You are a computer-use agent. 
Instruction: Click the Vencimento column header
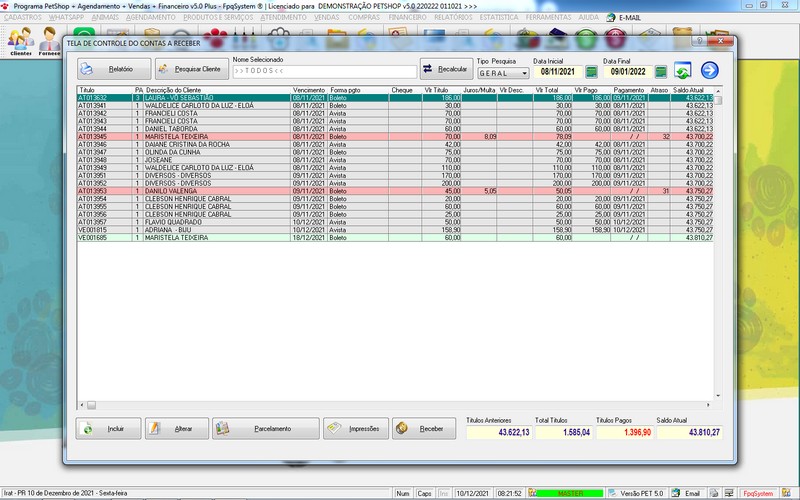click(x=308, y=90)
